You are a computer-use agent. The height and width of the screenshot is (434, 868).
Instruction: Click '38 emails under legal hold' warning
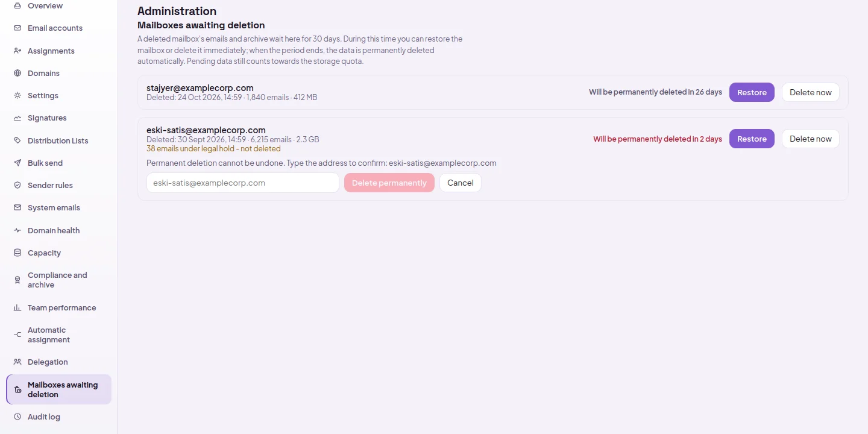(x=213, y=148)
